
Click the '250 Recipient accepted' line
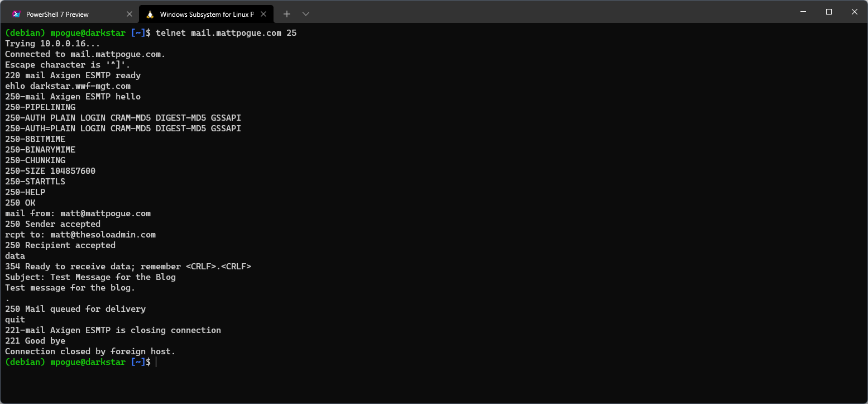point(60,245)
